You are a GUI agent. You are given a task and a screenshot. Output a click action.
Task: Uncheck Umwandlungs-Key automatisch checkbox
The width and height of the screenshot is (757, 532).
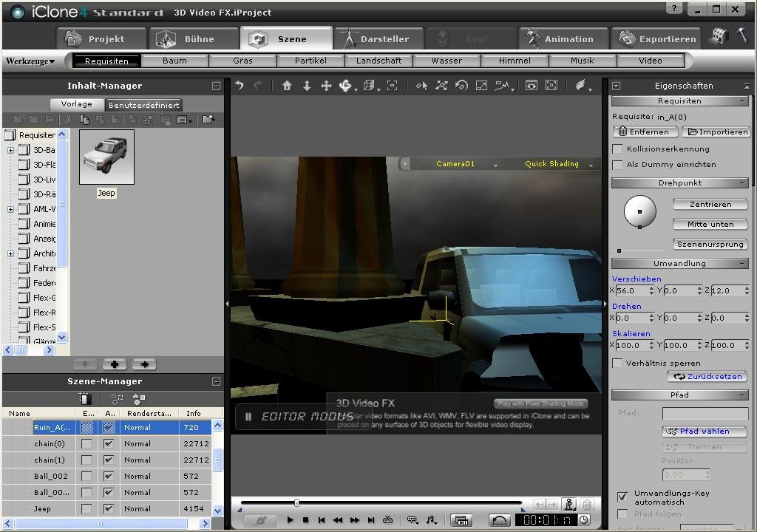click(x=622, y=497)
